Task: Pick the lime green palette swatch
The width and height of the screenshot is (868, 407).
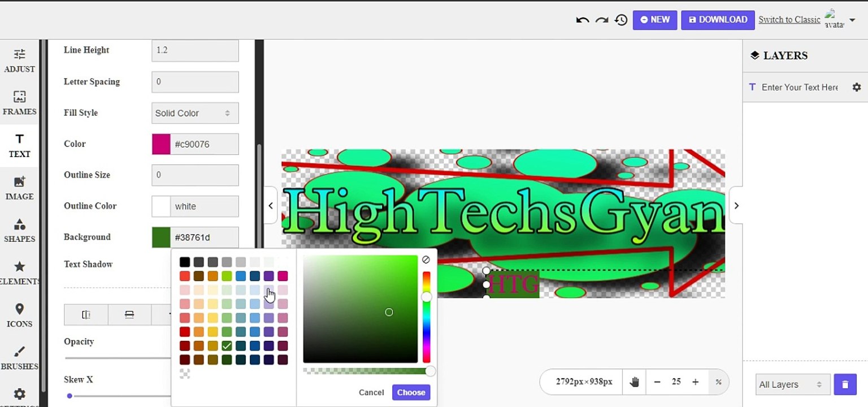Action: (227, 276)
